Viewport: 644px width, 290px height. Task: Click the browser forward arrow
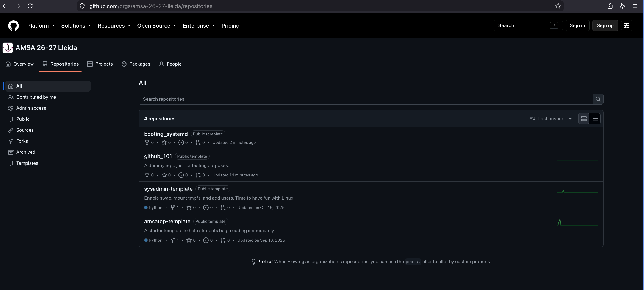pos(17,6)
